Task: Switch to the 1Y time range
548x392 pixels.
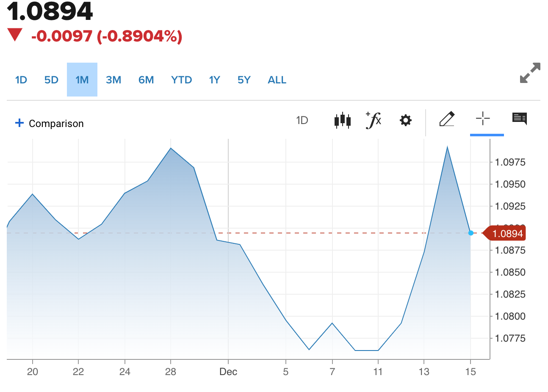Action: 214,80
